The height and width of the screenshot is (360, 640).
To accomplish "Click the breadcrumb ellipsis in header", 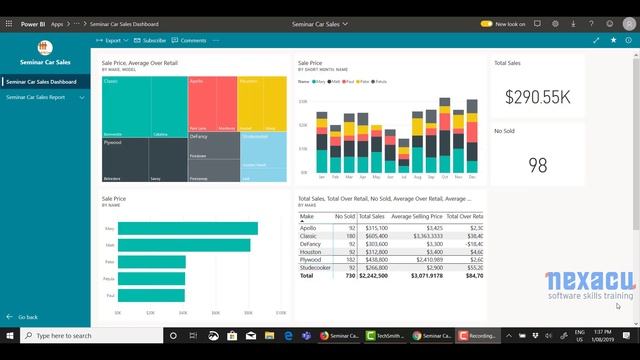I will 76,24.
